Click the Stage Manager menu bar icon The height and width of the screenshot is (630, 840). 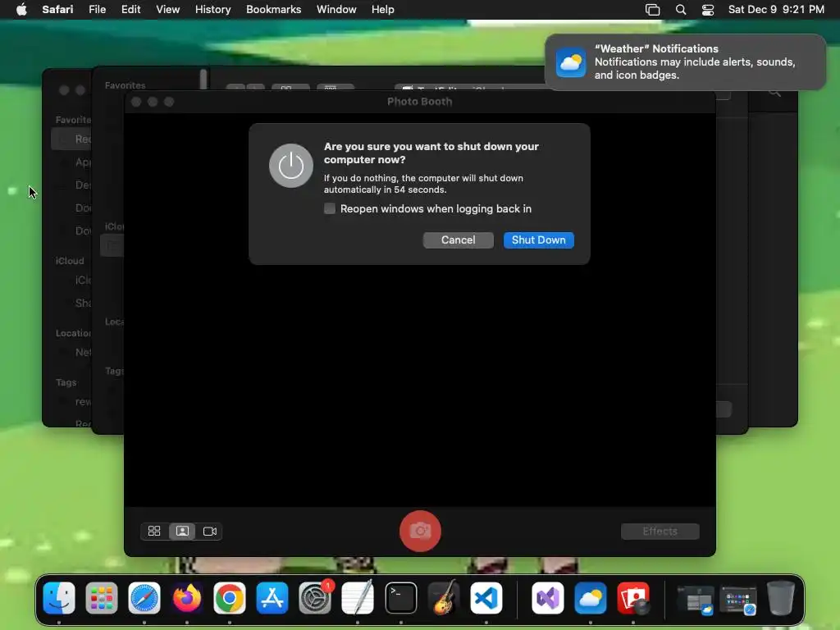(x=652, y=10)
